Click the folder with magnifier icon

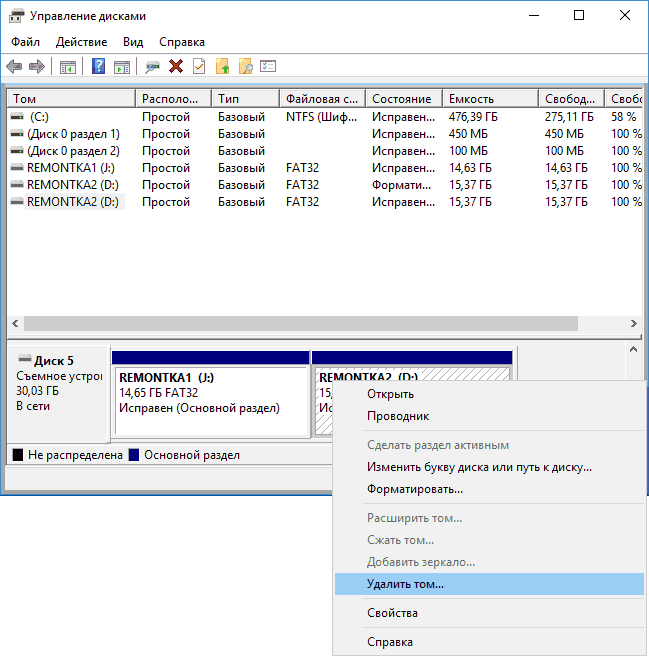point(246,67)
